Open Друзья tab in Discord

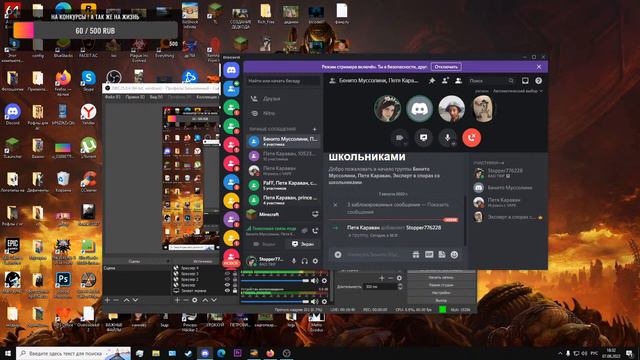click(x=284, y=99)
